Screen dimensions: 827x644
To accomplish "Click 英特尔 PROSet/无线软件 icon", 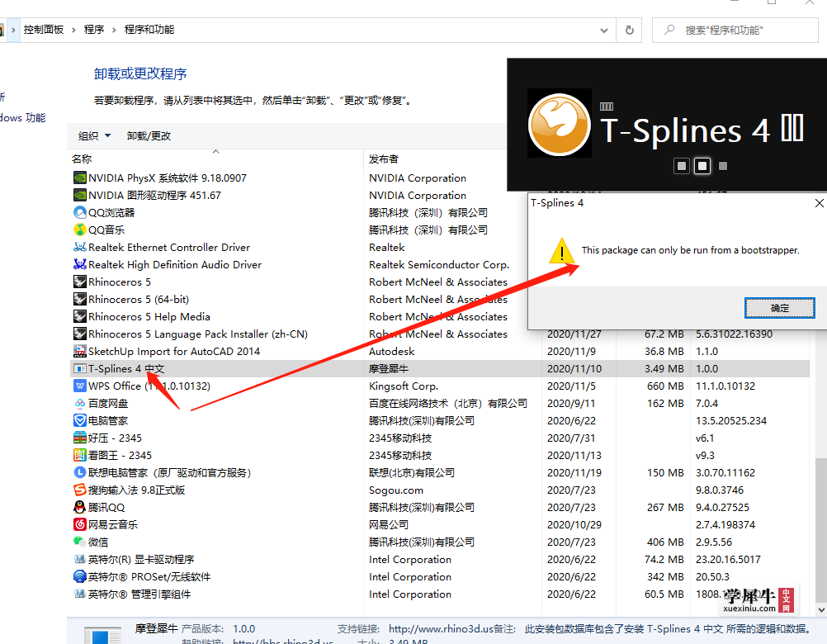I will coord(79,576).
